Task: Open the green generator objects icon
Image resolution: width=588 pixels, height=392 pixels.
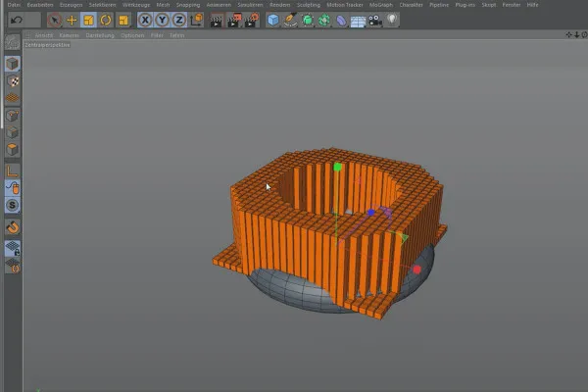Action: click(307, 20)
